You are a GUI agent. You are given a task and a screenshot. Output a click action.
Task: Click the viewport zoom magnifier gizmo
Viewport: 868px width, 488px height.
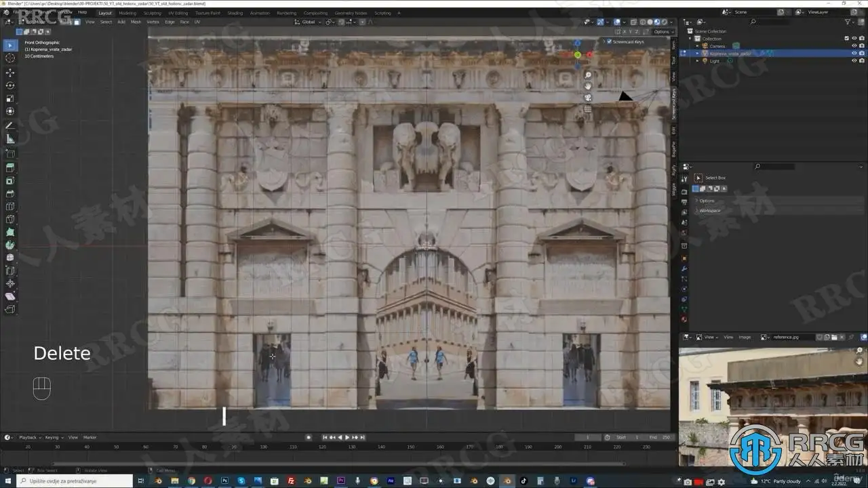tap(588, 75)
